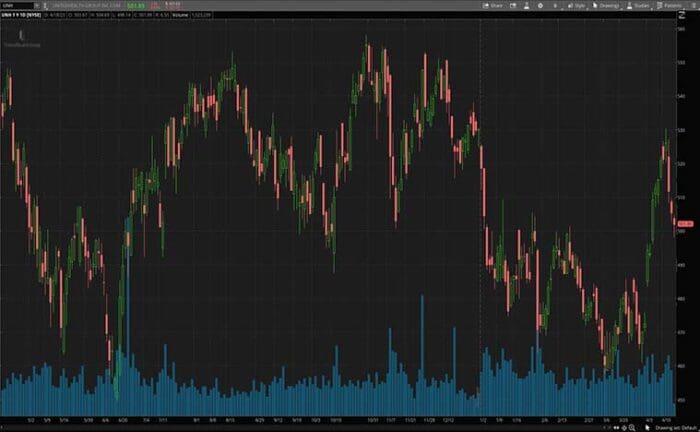Click the icon right of symbol dropdown
Screen dimensions: 700x432
point(45,5)
